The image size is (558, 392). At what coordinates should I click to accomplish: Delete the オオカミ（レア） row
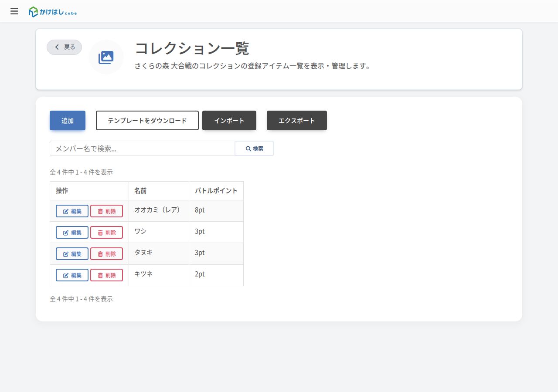pyautogui.click(x=106, y=211)
